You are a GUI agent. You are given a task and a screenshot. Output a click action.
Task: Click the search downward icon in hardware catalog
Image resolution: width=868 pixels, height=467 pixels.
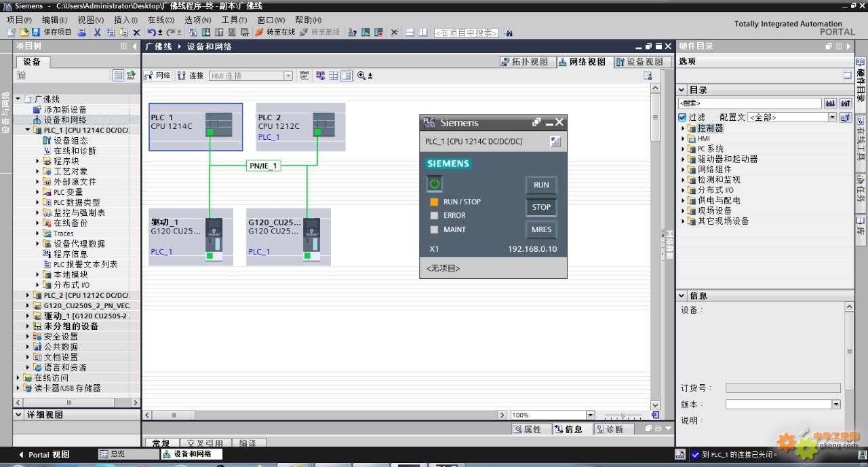pos(830,103)
